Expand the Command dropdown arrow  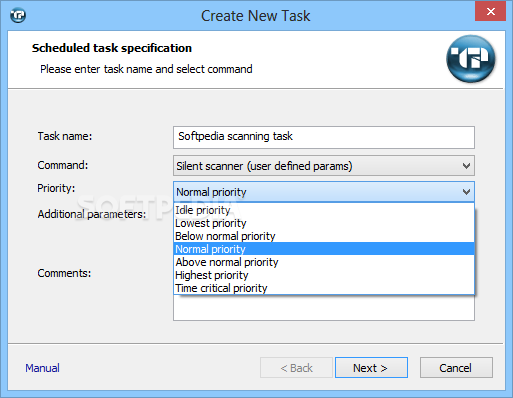click(x=466, y=166)
